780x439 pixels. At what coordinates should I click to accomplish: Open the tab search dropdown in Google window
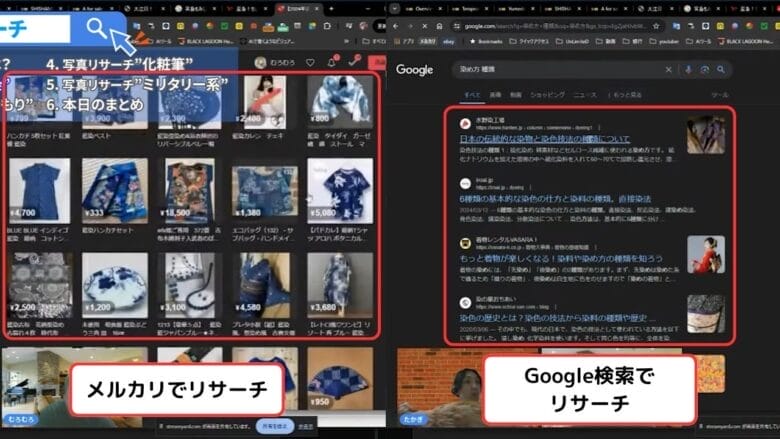pos(394,8)
